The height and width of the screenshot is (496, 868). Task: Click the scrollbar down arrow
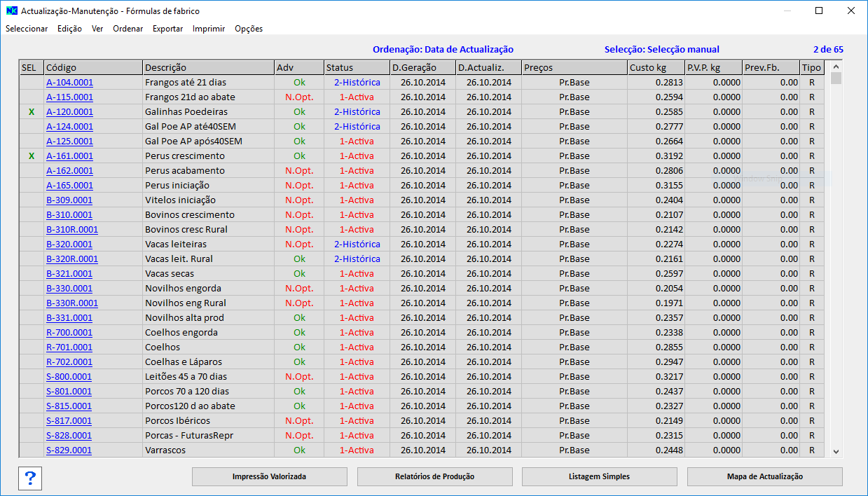click(836, 452)
